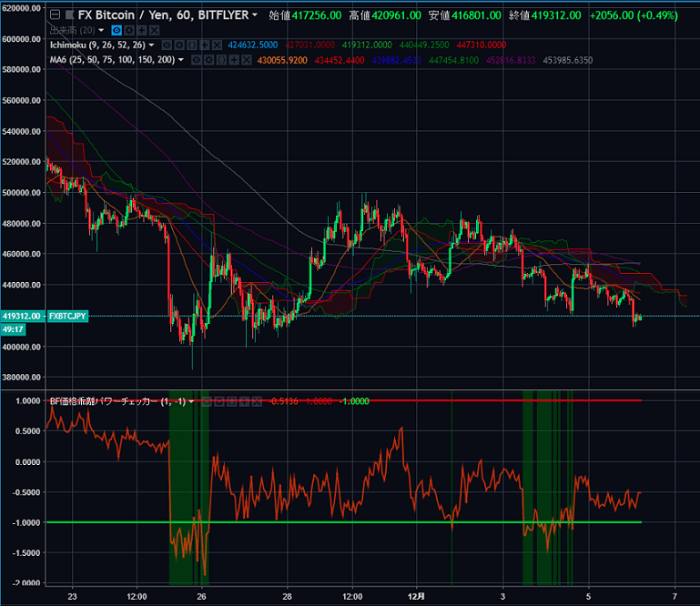Click the FXBTCJPY price label tag
Viewport: 700px width, 606px height.
67,316
